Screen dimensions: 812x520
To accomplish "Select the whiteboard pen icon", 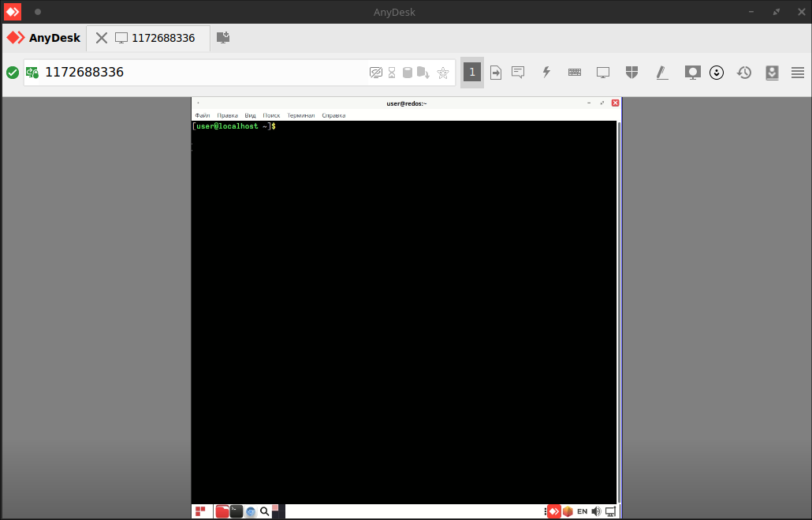I will pos(661,73).
